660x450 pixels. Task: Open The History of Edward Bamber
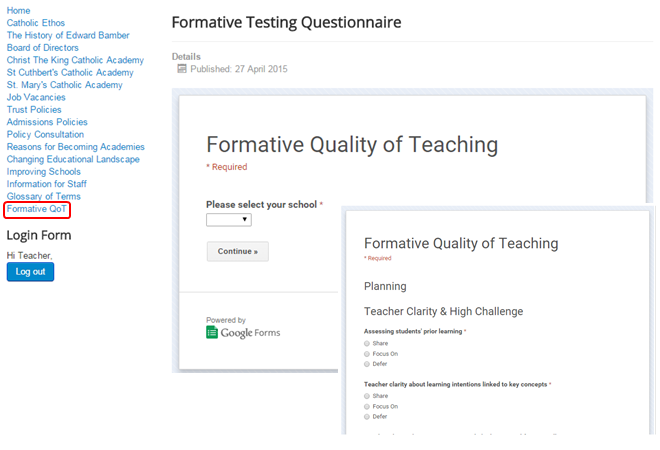pos(68,35)
